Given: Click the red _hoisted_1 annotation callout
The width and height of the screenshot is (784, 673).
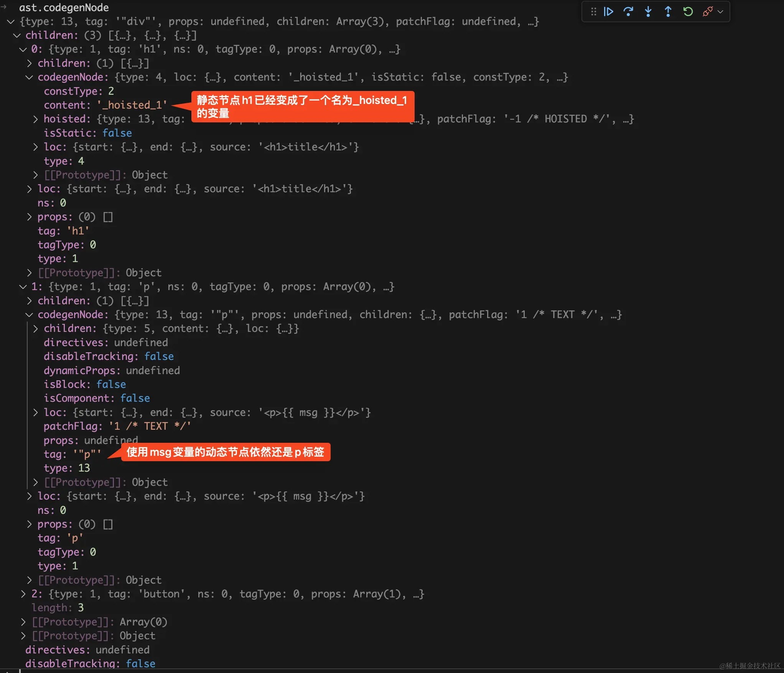Looking at the screenshot, I should [303, 107].
